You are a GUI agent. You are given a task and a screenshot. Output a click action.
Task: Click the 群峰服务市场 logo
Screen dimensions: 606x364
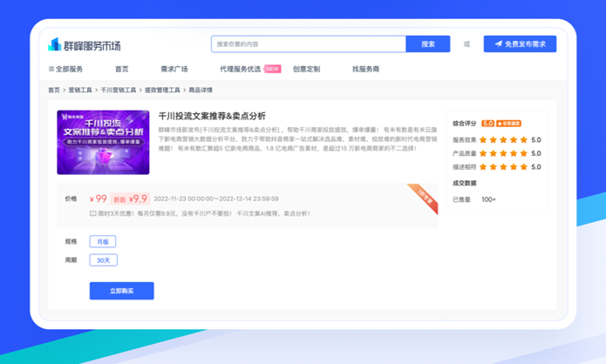85,44
